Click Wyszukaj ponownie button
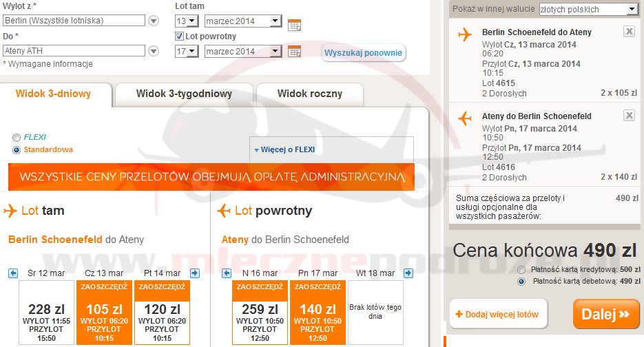Screen dimensions: 644x347 tap(364, 53)
